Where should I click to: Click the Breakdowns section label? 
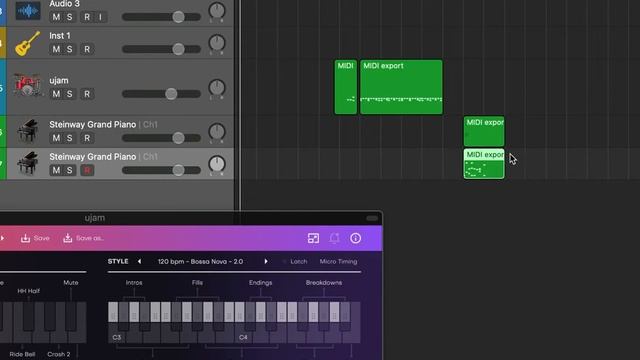(x=324, y=282)
